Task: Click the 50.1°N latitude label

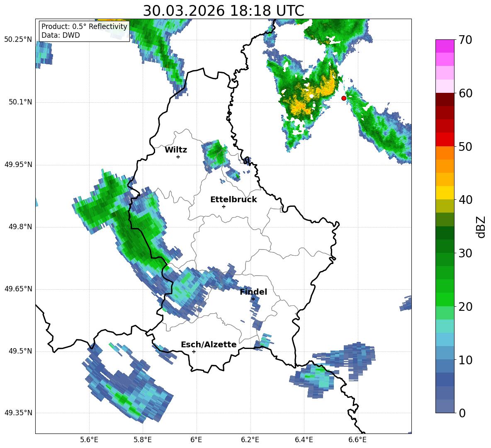Action: [20, 102]
